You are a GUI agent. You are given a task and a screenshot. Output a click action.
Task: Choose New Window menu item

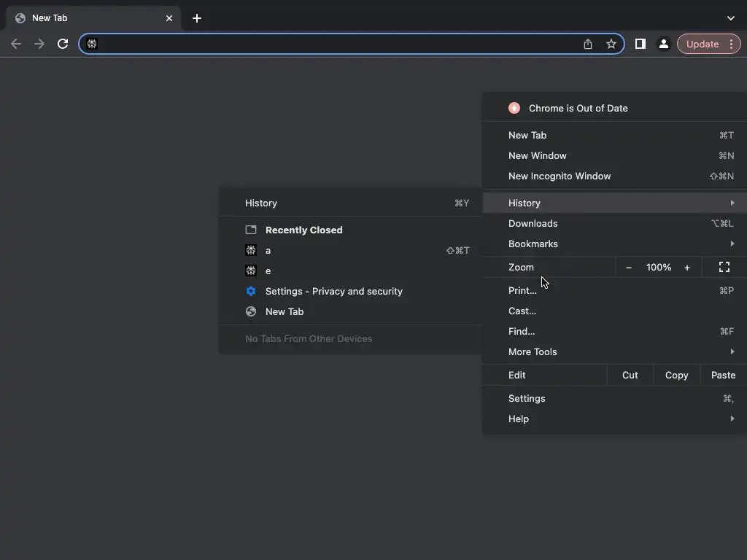(614, 156)
